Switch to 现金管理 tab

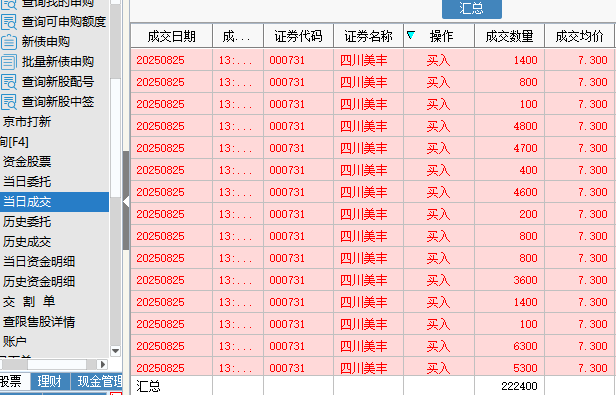click(x=97, y=381)
